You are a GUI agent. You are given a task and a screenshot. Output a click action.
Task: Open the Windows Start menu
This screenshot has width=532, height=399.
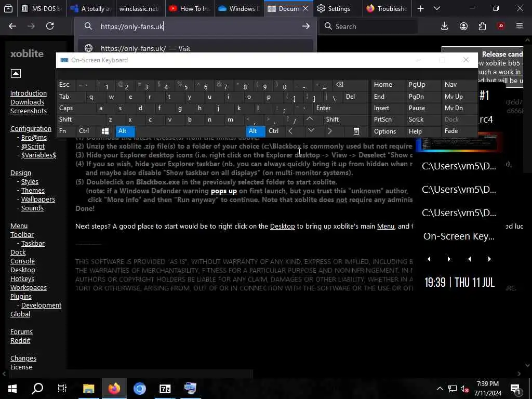click(12, 389)
